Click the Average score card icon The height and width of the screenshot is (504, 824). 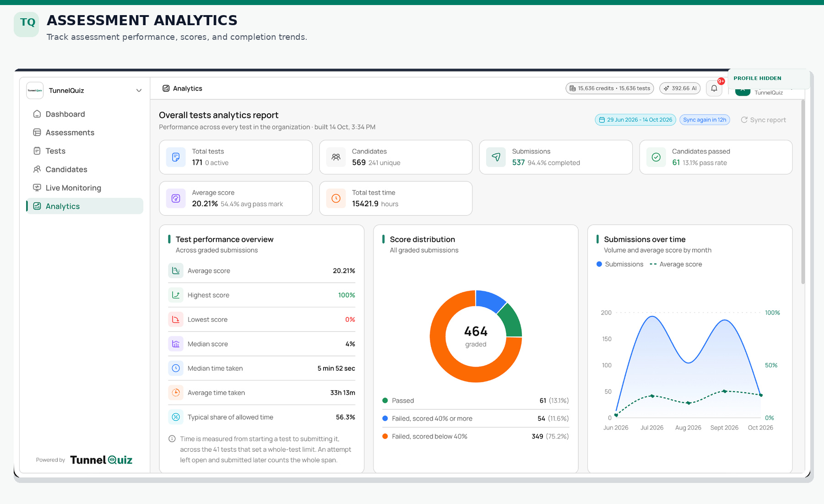click(x=176, y=198)
